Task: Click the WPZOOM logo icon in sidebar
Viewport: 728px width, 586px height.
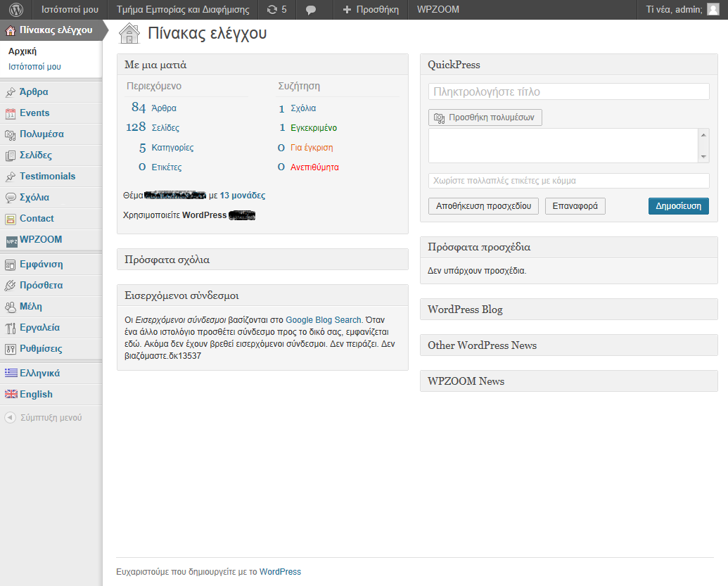Action: pos(12,241)
